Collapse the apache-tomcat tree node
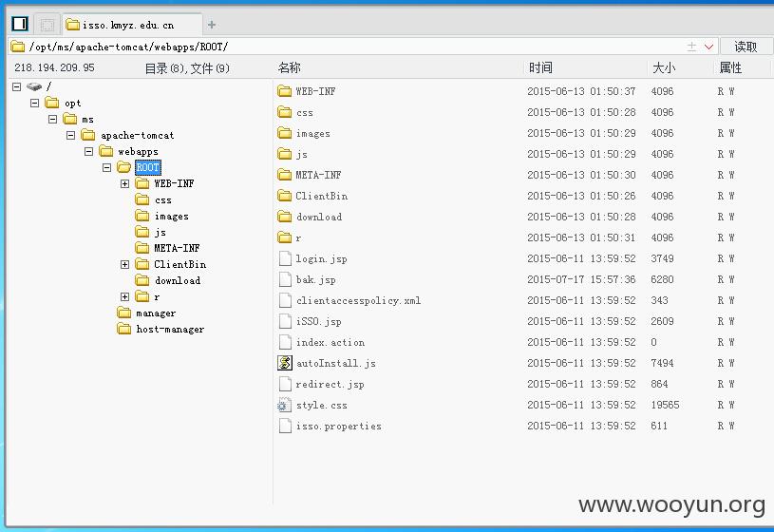The height and width of the screenshot is (532, 774). pos(70,135)
